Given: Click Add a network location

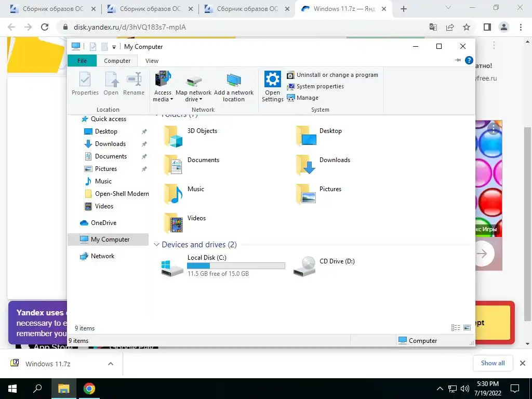Looking at the screenshot, I should 234,87.
